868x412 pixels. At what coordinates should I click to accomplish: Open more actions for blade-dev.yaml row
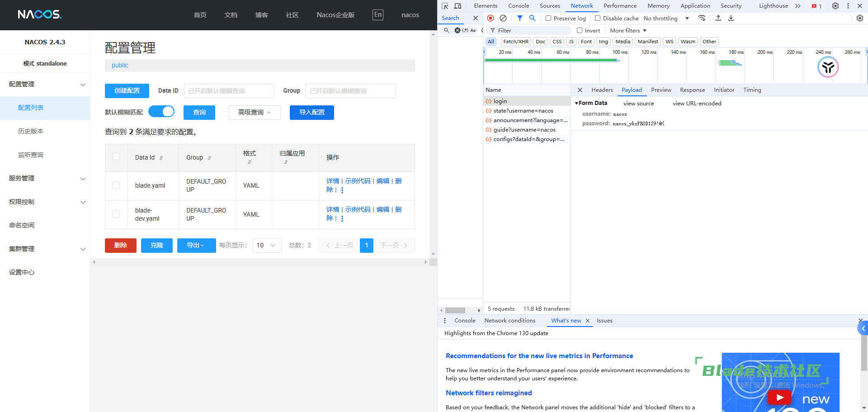pos(342,218)
